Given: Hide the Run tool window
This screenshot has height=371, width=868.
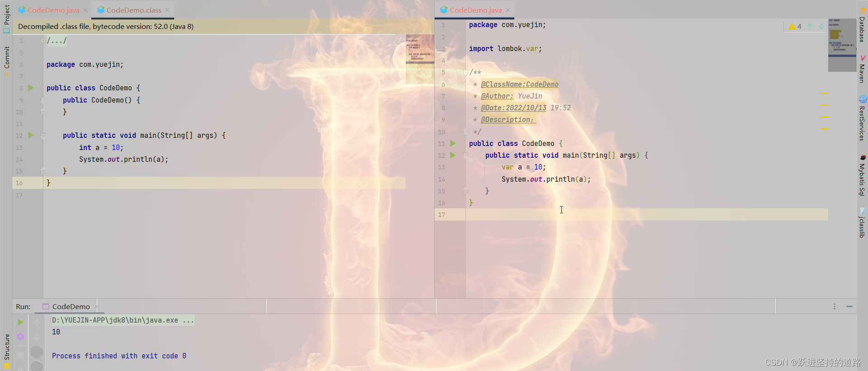Looking at the screenshot, I should [x=849, y=306].
